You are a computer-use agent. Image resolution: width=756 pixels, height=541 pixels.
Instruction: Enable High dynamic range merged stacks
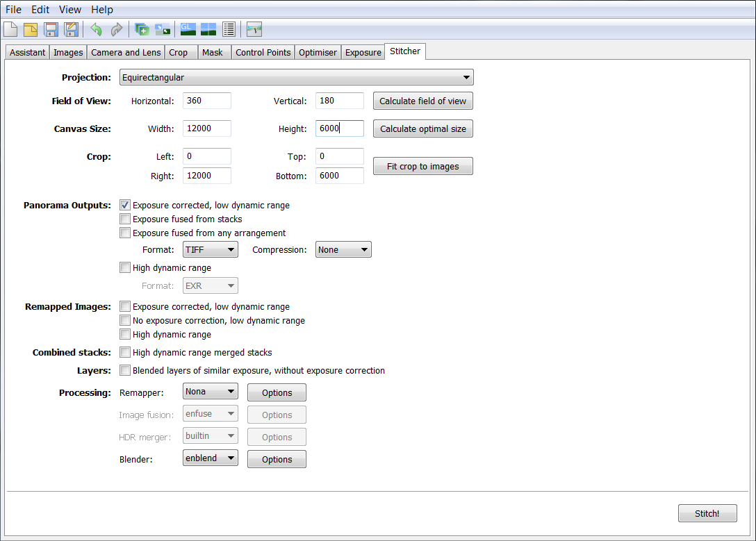pos(125,352)
